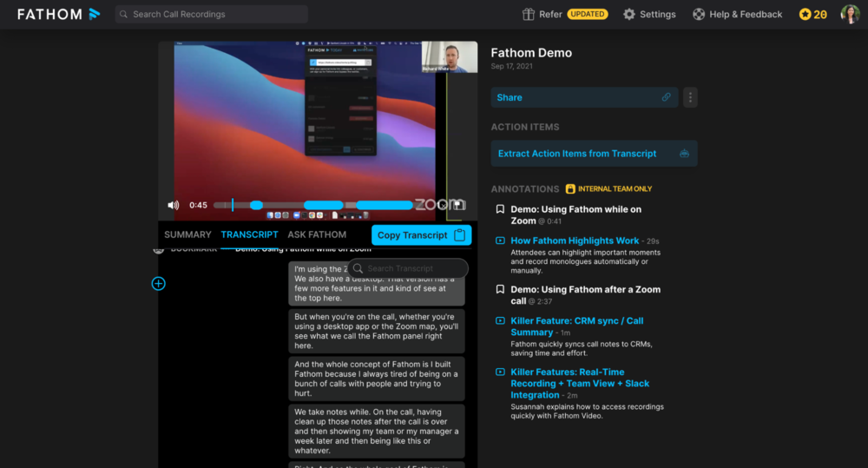
Task: Click play icon for 'CRM sync / Call Summary'
Action: pos(500,320)
